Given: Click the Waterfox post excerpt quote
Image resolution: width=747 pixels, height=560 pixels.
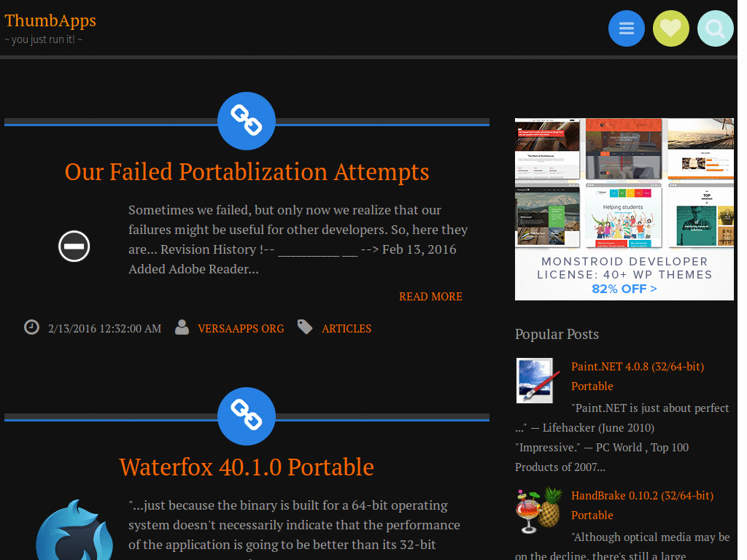Looking at the screenshot, I should click(x=294, y=529).
